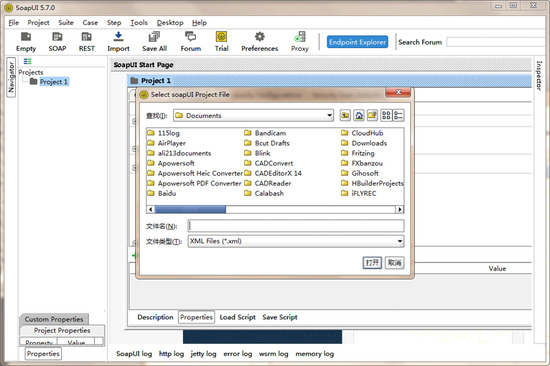Open the Project menu
The image size is (550, 366).
click(x=38, y=22)
